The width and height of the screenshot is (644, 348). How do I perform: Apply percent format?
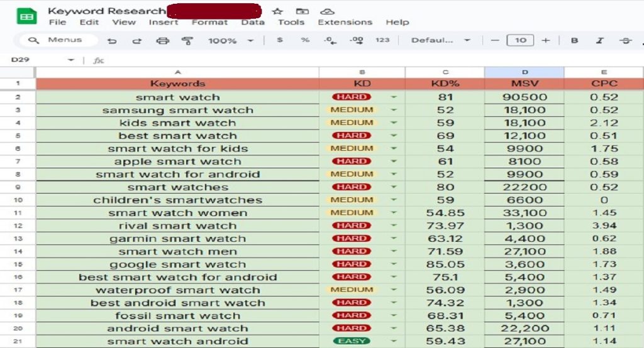tap(305, 40)
